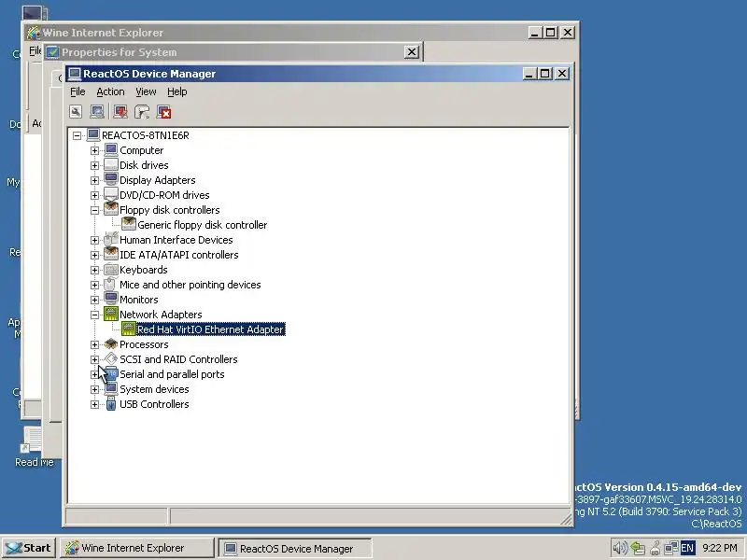The height and width of the screenshot is (560, 747).
Task: Click the Device Manager window resize grip
Action: coord(566,520)
